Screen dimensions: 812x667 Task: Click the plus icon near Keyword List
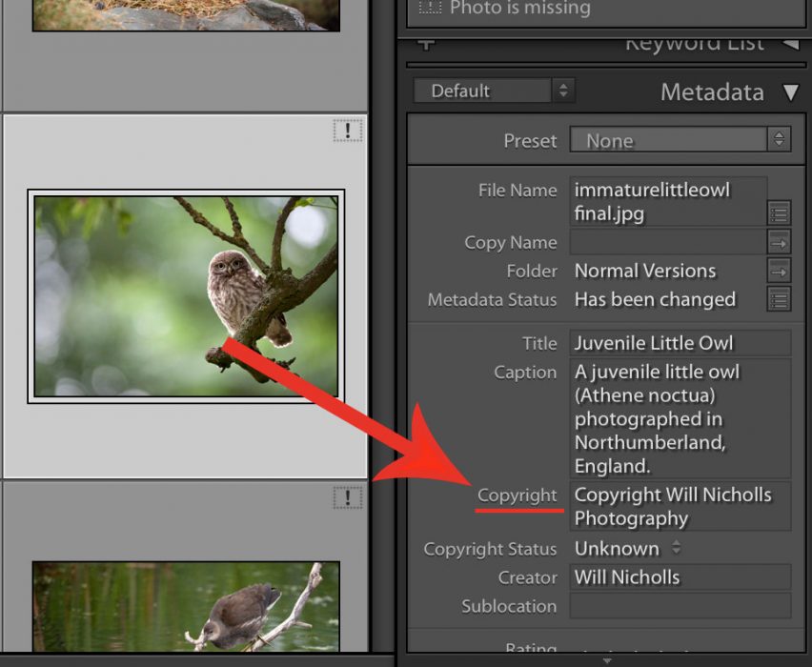click(426, 42)
